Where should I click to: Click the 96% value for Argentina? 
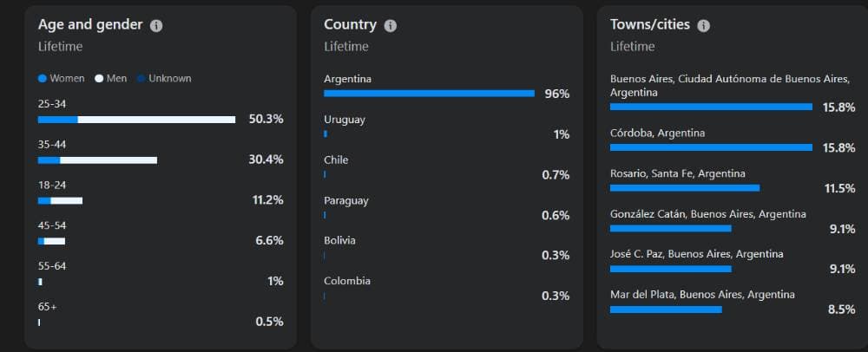coord(557,94)
